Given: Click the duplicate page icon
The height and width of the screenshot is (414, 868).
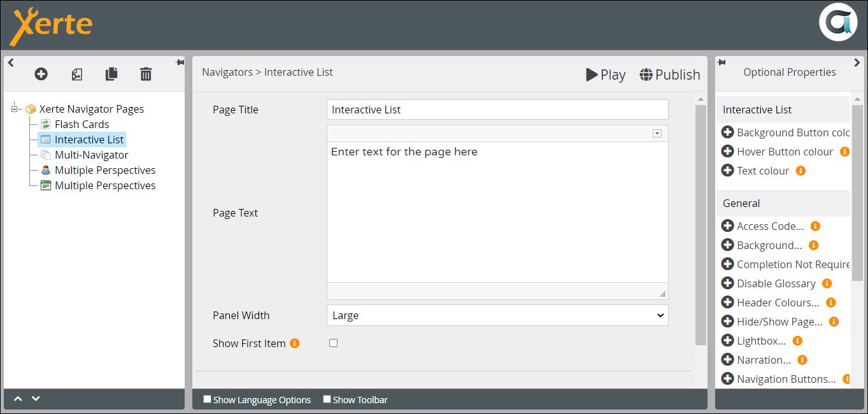Looking at the screenshot, I should (x=111, y=75).
